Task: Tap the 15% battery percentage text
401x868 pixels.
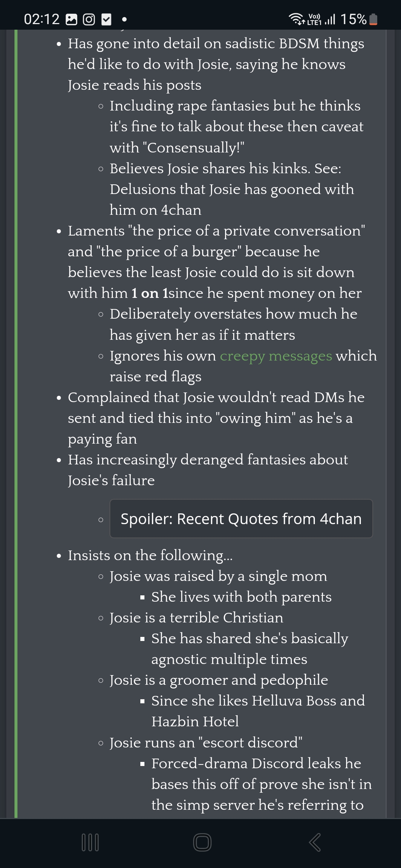Action: (353, 19)
